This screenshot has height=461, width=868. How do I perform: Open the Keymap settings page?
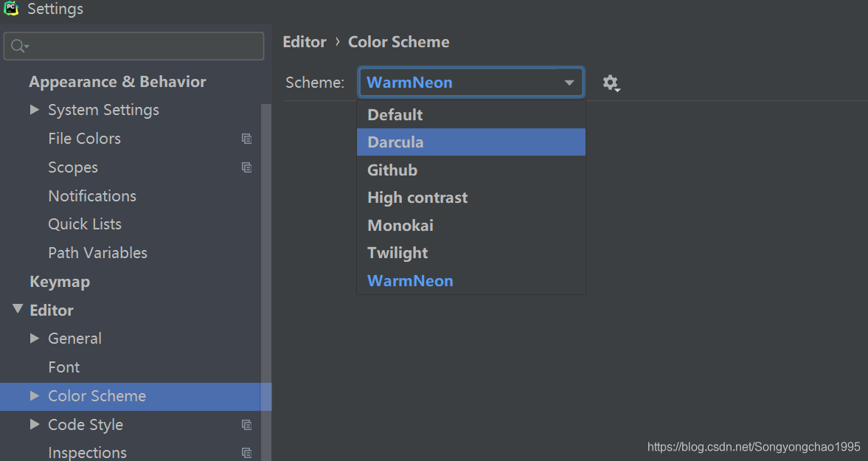click(60, 282)
